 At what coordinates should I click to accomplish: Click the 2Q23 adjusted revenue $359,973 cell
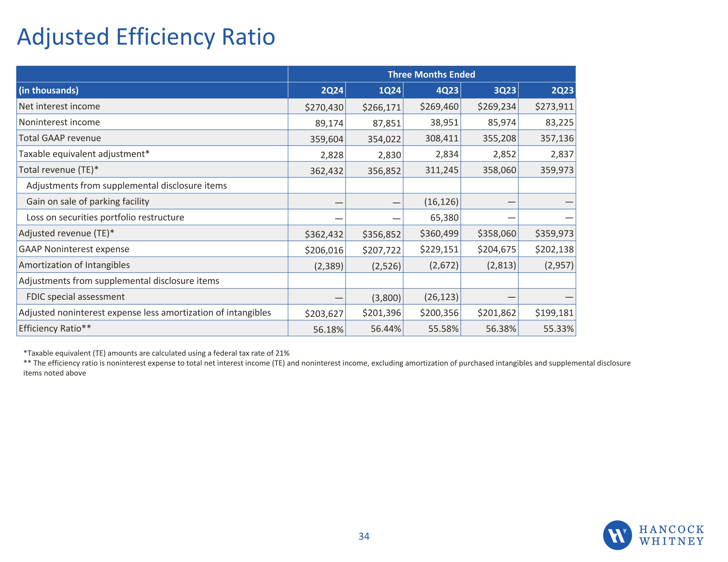pos(554,234)
